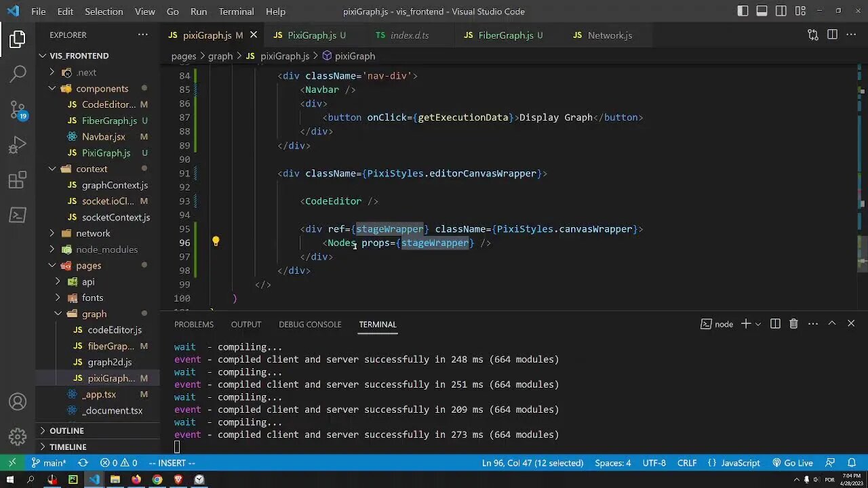The width and height of the screenshot is (868, 488).
Task: Click graph breadcrumb in editor path
Action: click(220, 56)
